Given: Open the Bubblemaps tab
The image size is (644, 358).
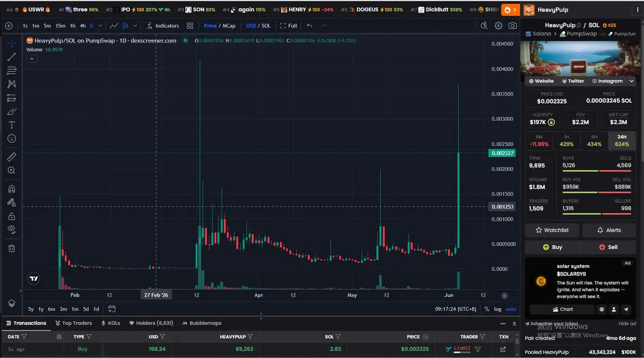Looking at the screenshot, I should click(201, 323).
